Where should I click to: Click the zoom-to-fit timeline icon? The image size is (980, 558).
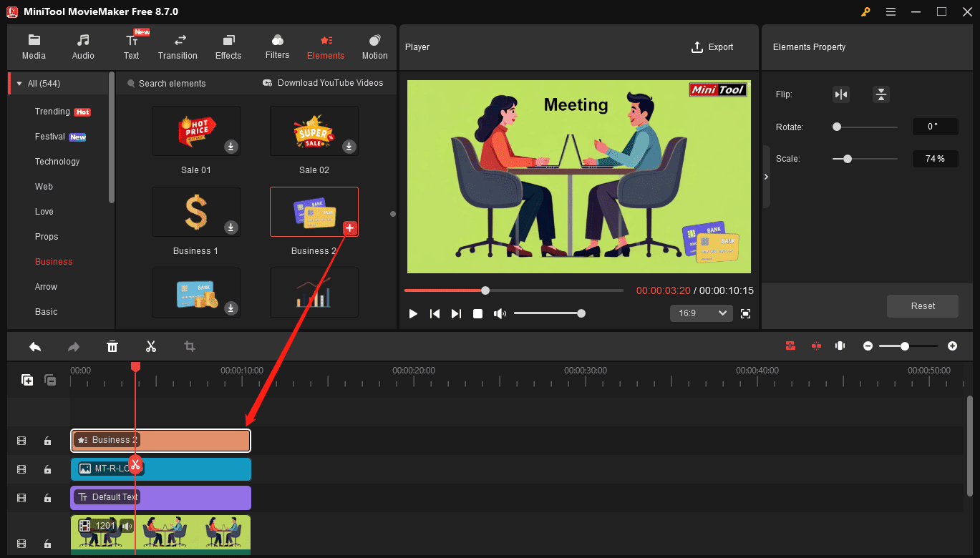point(840,346)
